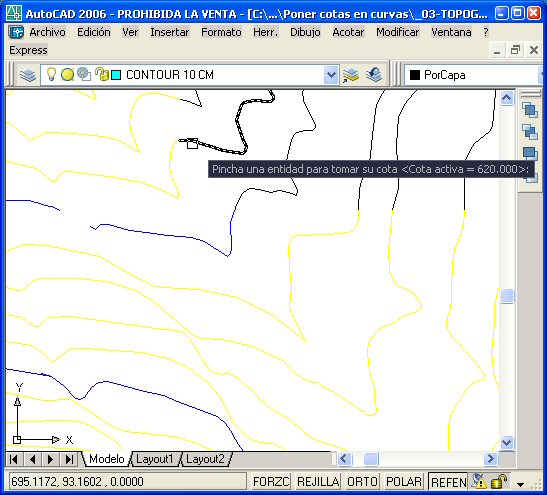
Task: Open the Dibujo menu
Action: coord(305,32)
